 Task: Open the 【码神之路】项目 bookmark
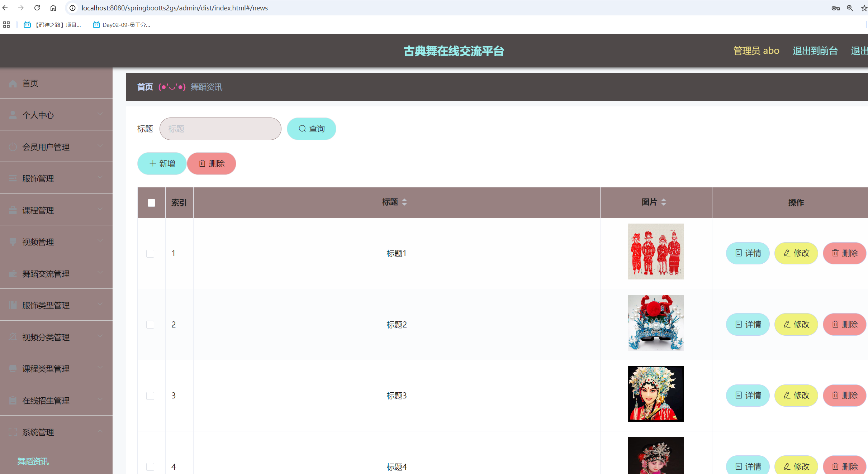point(52,25)
